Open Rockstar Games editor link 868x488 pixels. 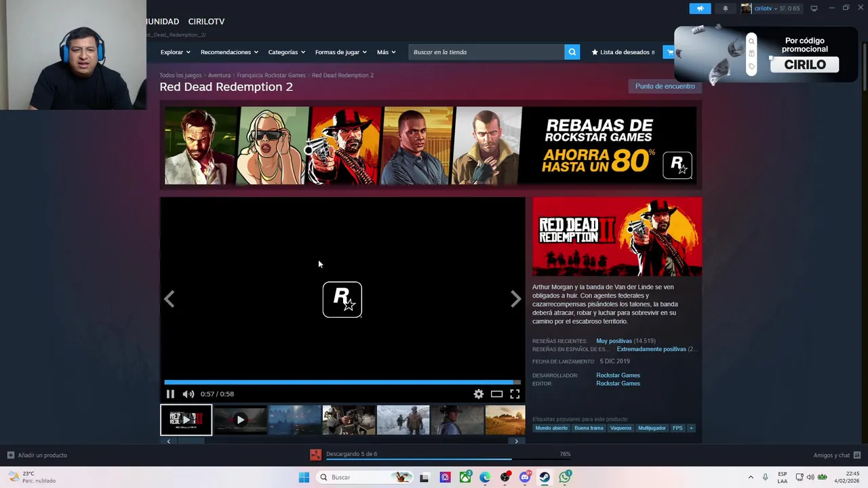[x=618, y=384]
